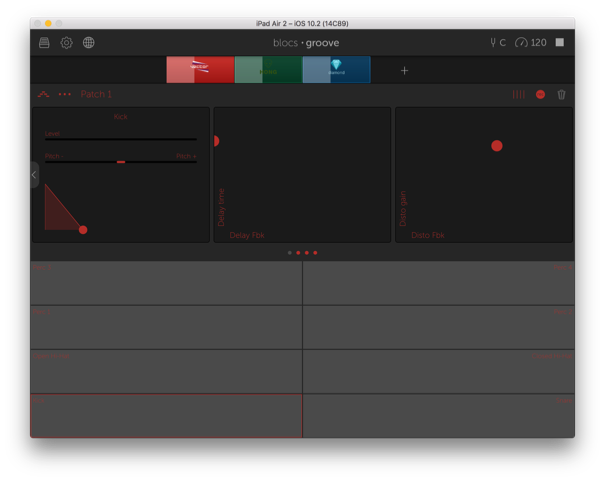Screen dimensions: 605x481
Task: Click the tempo gauge showing 120
Action: (530, 43)
